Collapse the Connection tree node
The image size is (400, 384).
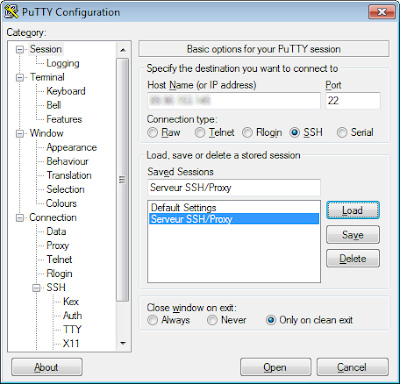[x=20, y=218]
